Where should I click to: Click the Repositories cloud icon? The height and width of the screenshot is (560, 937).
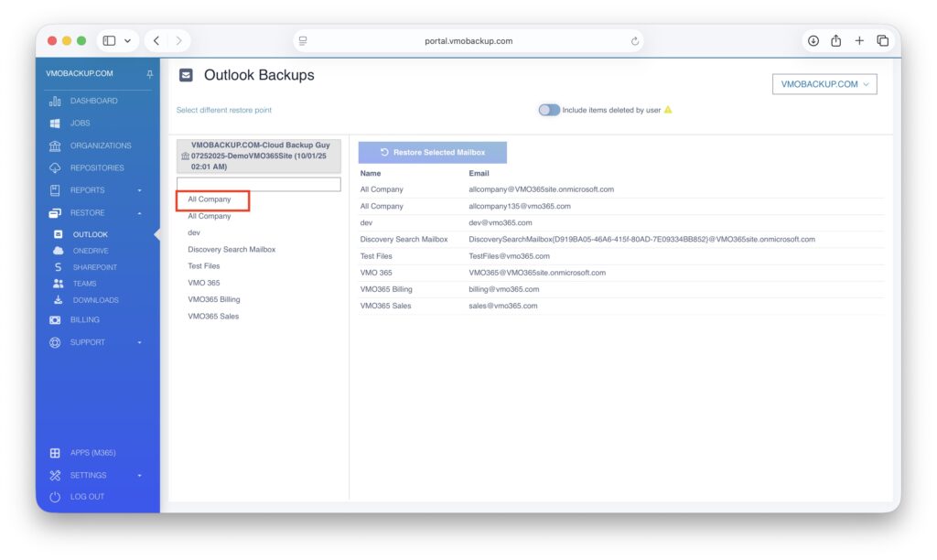(x=55, y=168)
